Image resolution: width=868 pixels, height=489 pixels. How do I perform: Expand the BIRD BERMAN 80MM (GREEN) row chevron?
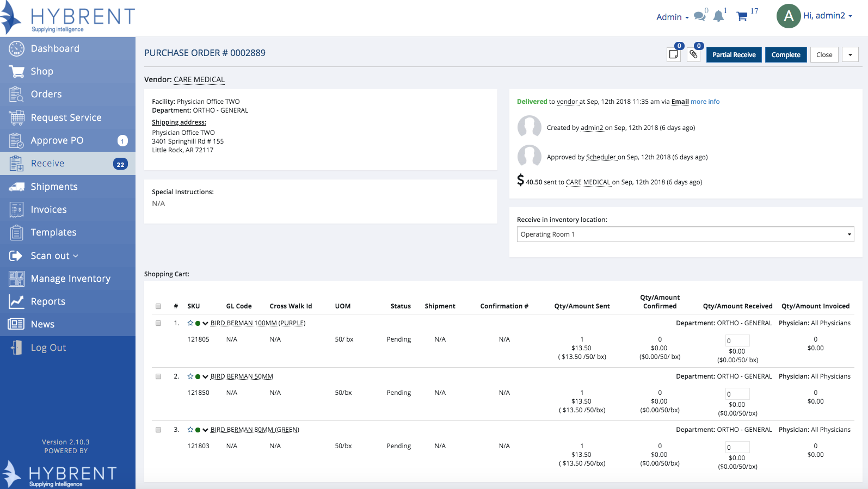(x=205, y=430)
